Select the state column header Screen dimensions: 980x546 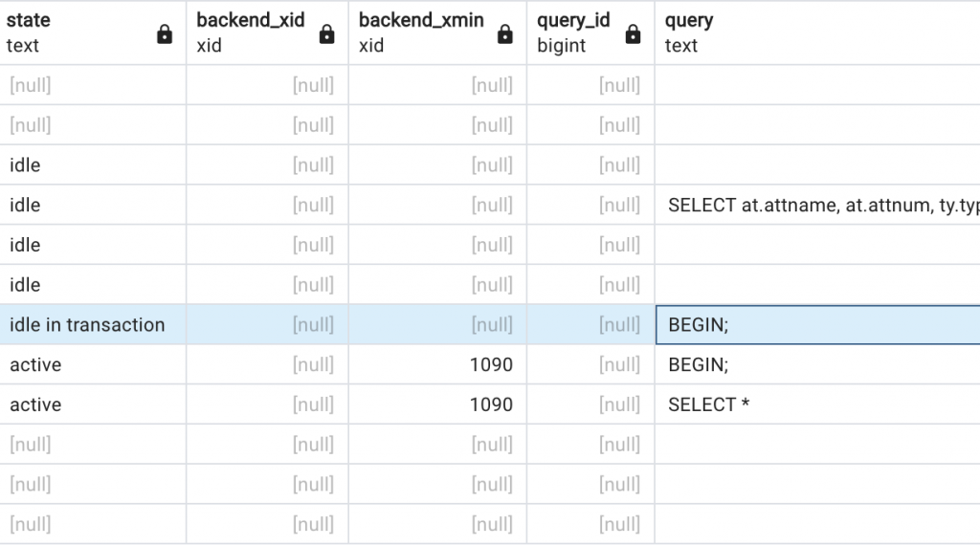(93, 33)
